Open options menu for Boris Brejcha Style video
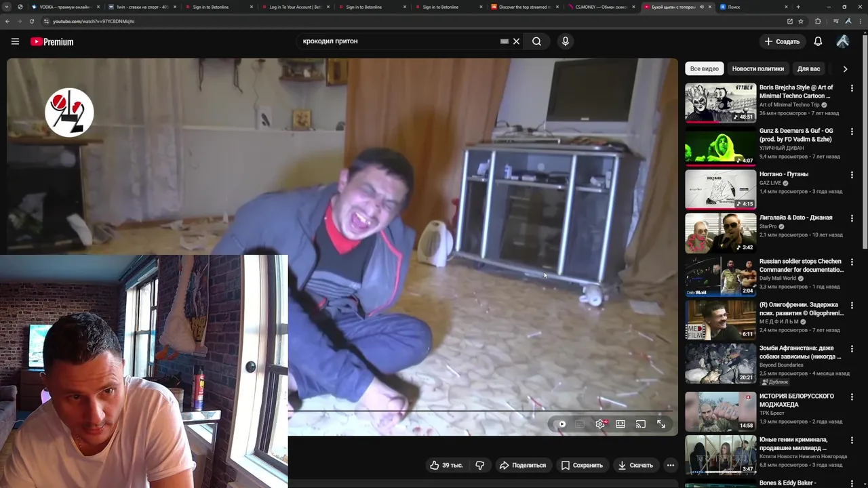This screenshot has height=488, width=868. (x=852, y=88)
